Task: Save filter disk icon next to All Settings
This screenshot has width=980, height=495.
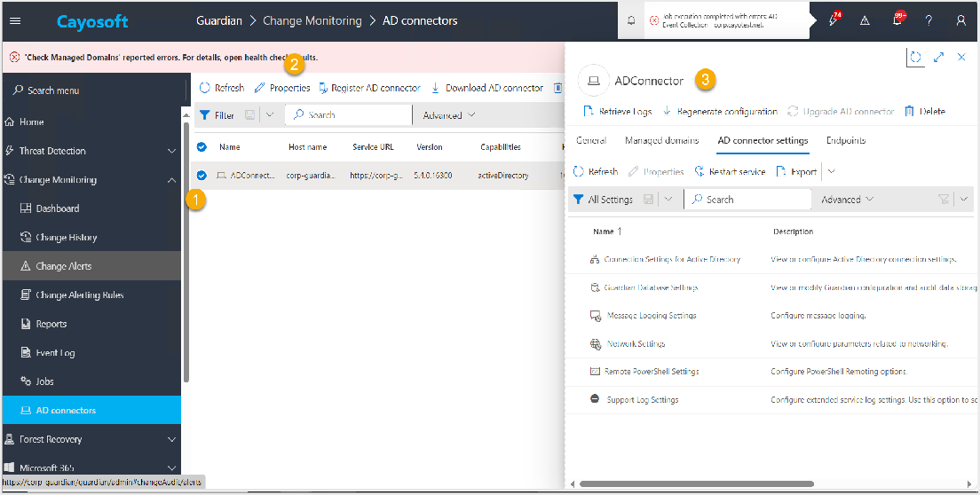Action: pos(648,199)
